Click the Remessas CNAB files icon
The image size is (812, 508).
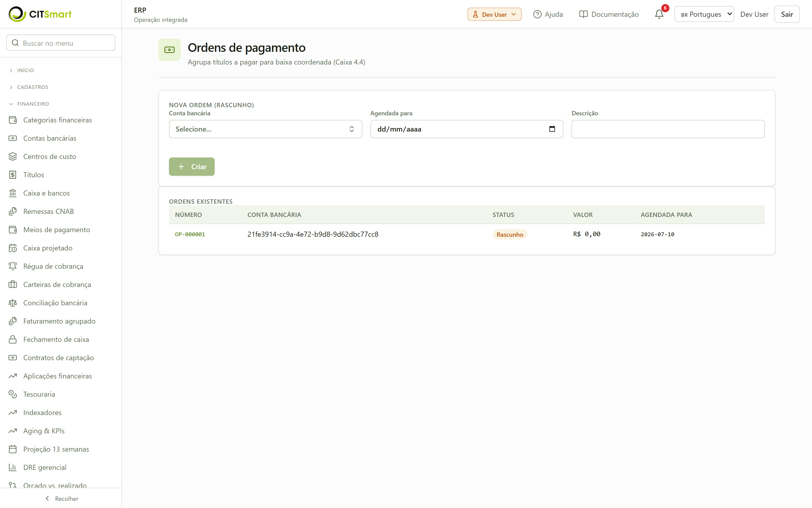pyautogui.click(x=13, y=211)
